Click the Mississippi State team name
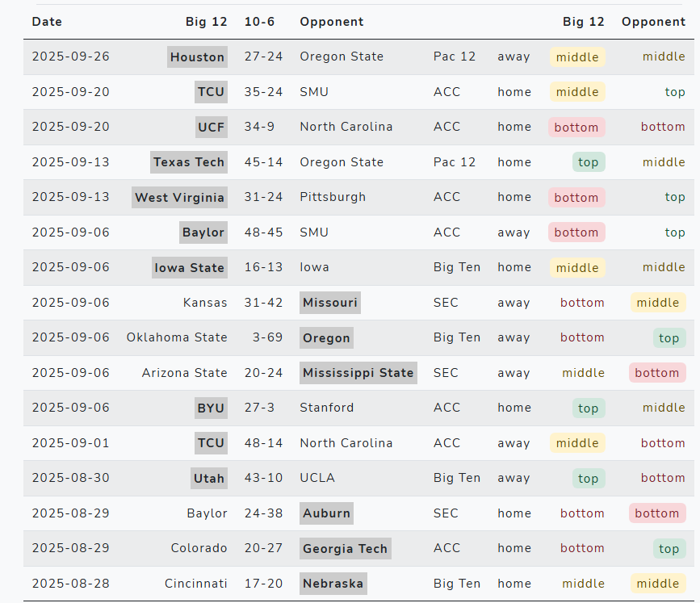The height and width of the screenshot is (603, 700). [x=358, y=373]
